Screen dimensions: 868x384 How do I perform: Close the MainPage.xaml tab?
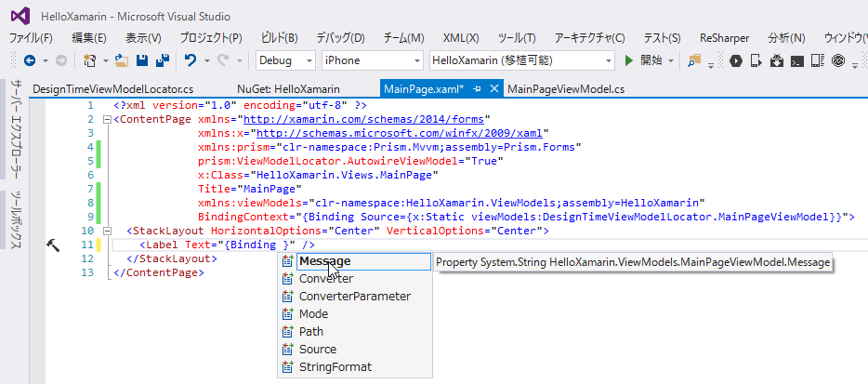(x=494, y=88)
